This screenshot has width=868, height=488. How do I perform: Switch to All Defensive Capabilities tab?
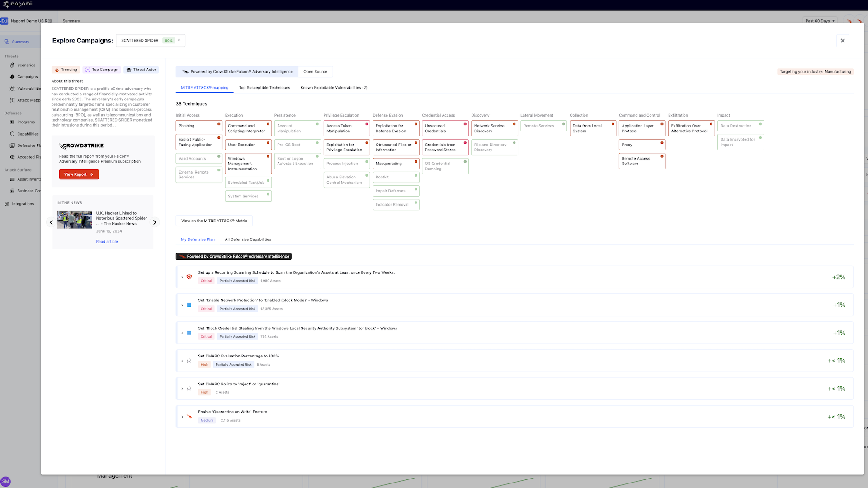pos(248,239)
